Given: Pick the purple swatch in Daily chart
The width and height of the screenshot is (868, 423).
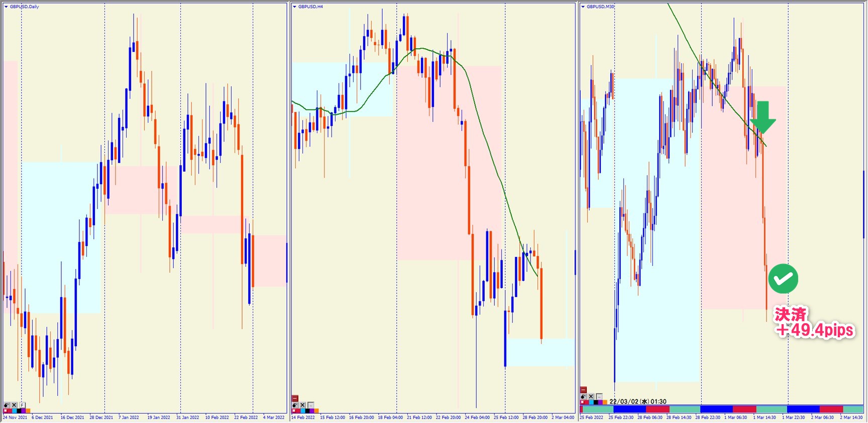Looking at the screenshot, I should tap(24, 411).
